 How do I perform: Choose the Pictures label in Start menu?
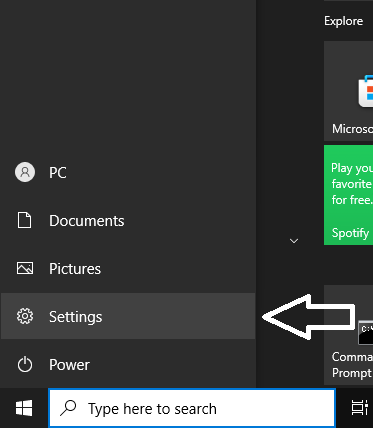click(75, 269)
